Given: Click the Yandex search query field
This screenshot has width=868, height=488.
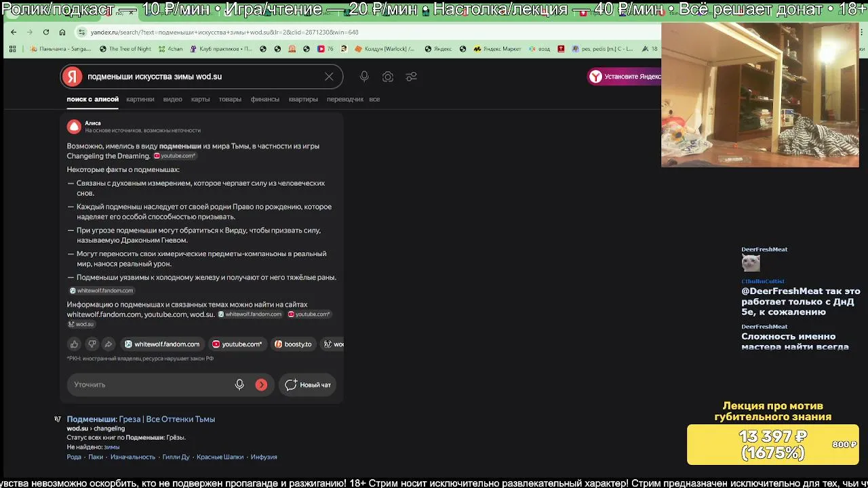Looking at the screenshot, I should pyautogui.click(x=203, y=77).
